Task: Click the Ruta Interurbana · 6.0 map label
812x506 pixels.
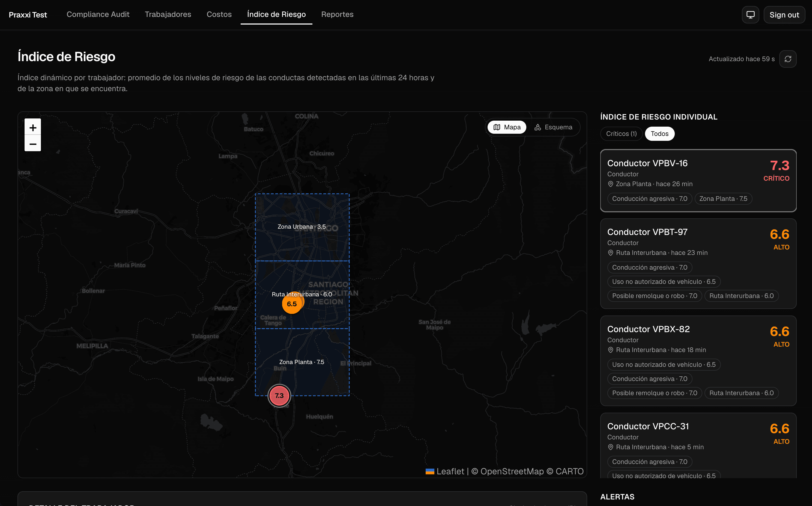Action: click(302, 294)
